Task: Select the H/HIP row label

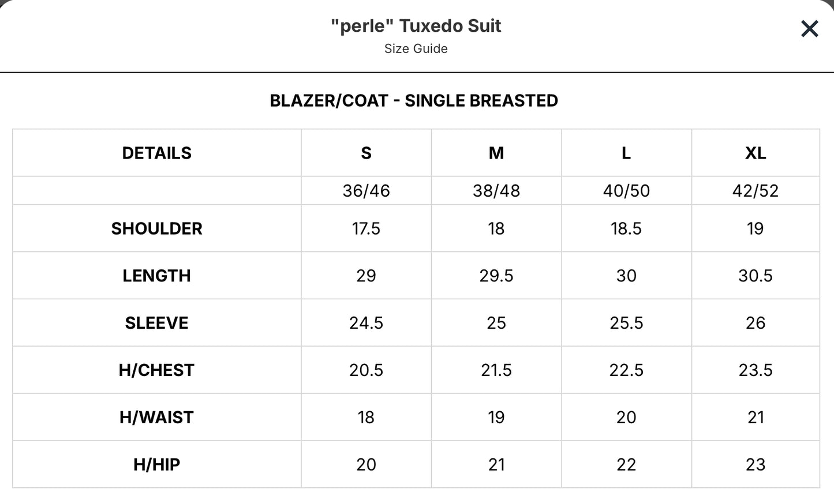Action: (157, 465)
